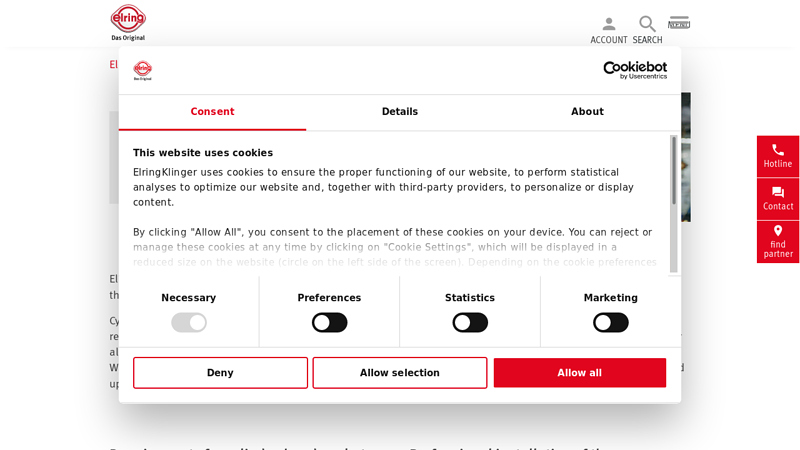
Task: Open the hamburger Menu icon
Action: tap(679, 23)
